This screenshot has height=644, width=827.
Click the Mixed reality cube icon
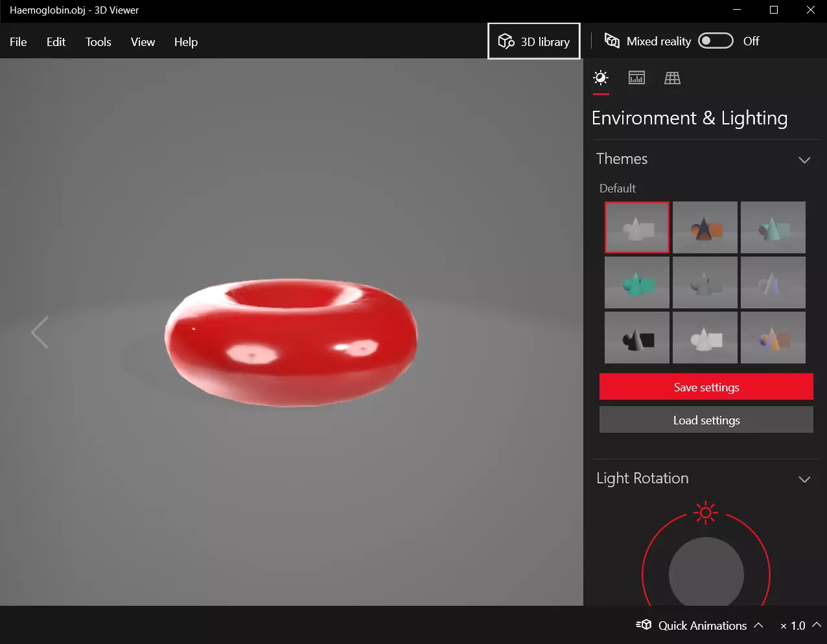click(x=612, y=41)
